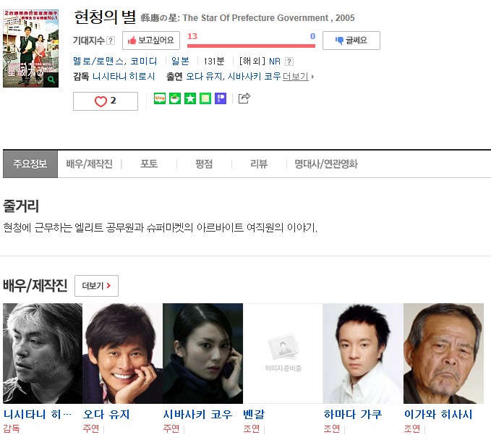Click director link 니시타니 히로시
491x448 pixels.
(x=124, y=77)
